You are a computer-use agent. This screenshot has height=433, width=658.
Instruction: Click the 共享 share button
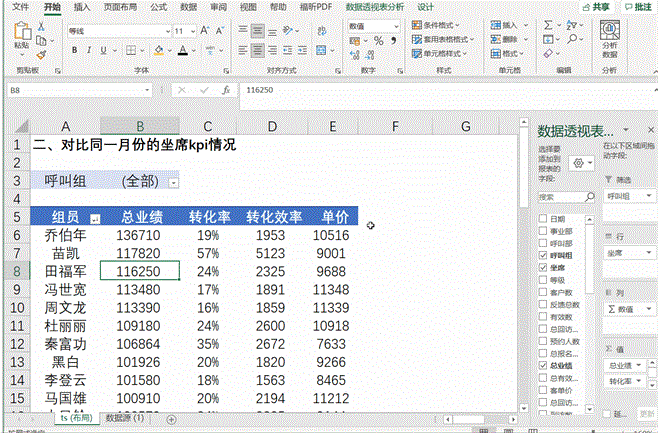click(x=597, y=7)
